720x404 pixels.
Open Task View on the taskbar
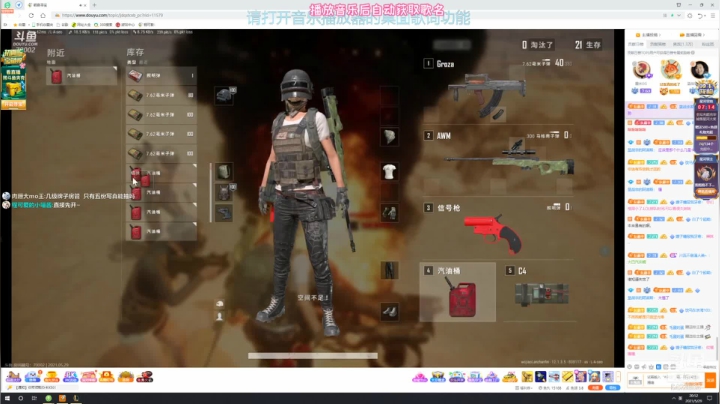coord(34,398)
